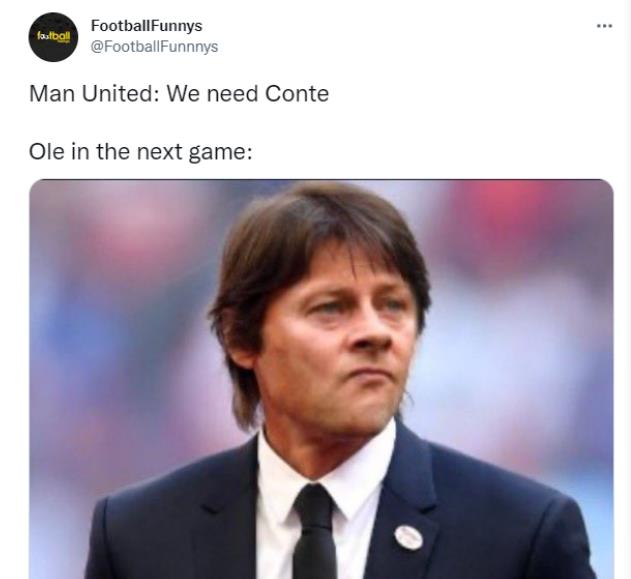Click the FootballFunnys round profile avatar
631x579 pixels.
click(53, 37)
